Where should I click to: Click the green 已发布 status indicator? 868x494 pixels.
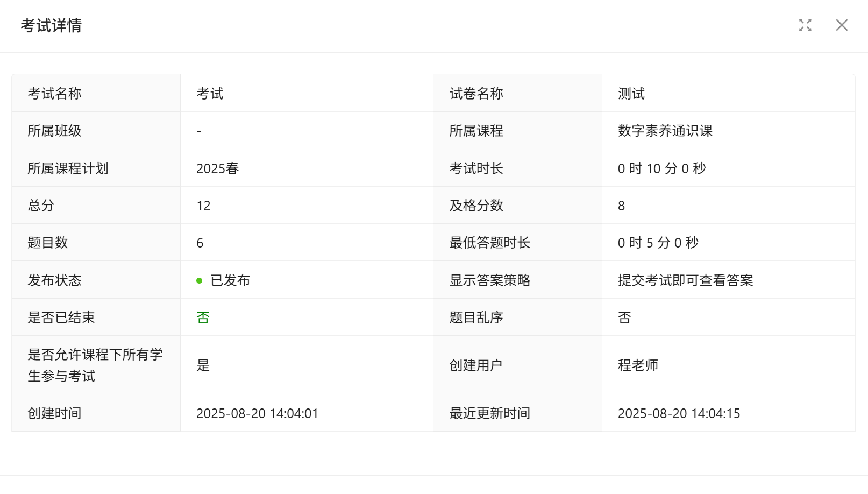click(x=223, y=280)
